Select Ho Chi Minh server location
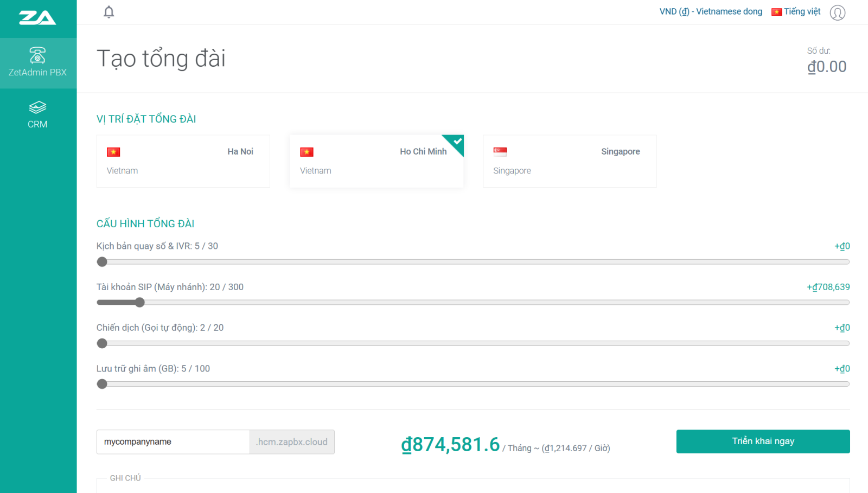The image size is (868, 493). tap(376, 161)
